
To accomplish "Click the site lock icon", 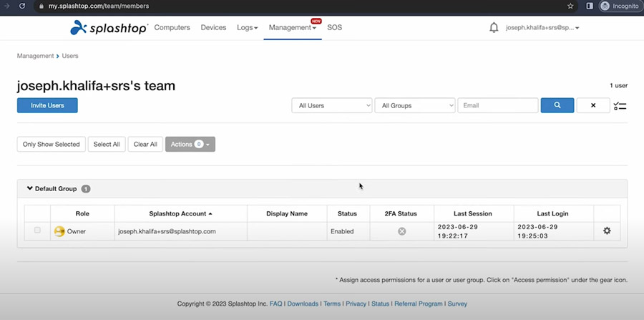I will pyautogui.click(x=40, y=6).
